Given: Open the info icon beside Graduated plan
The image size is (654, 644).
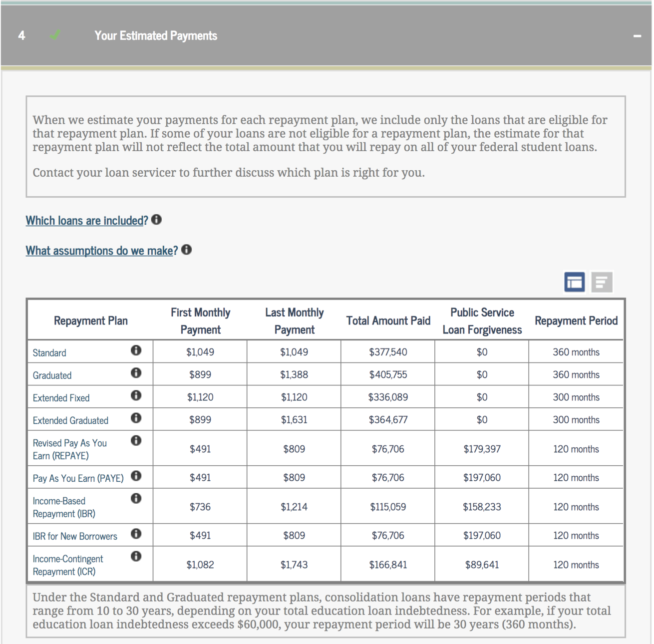Looking at the screenshot, I should [136, 372].
